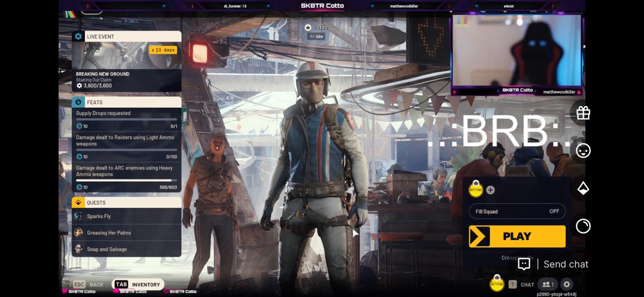Open the LIVE EVENT header
The height and width of the screenshot is (297, 644).
[x=127, y=37]
